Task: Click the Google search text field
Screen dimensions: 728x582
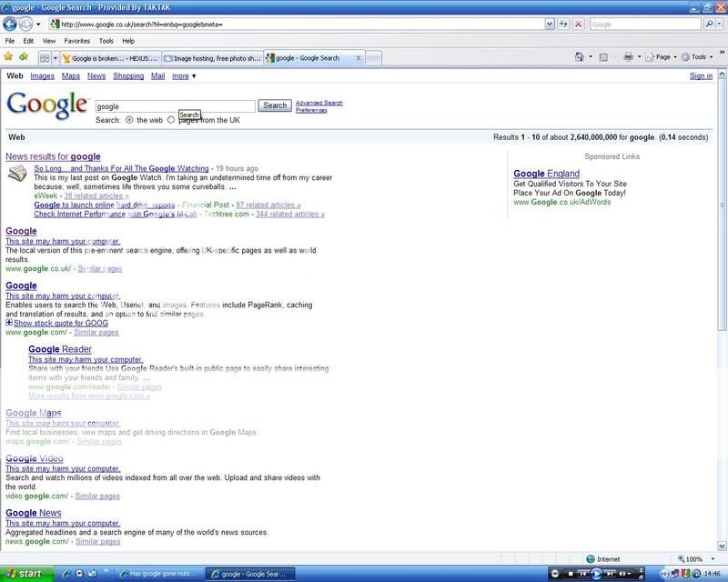Action: tap(175, 106)
